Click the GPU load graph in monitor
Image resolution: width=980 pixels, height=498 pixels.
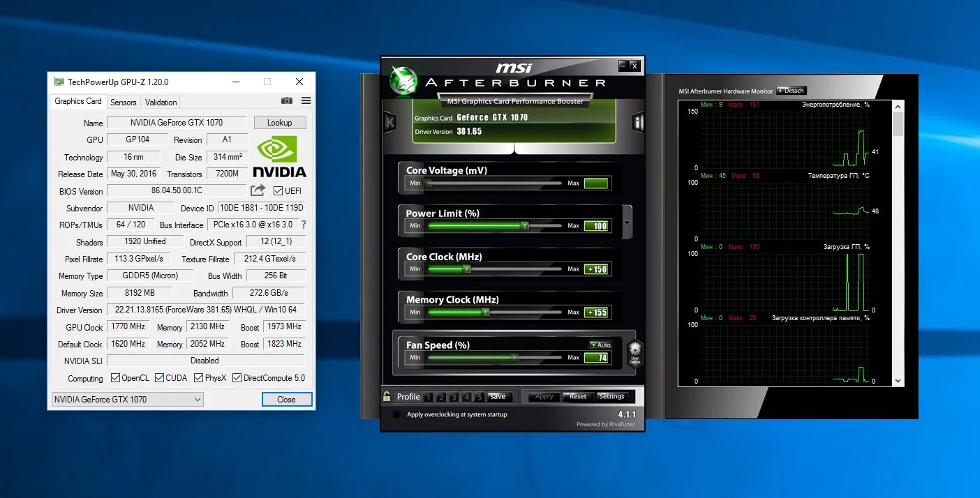(x=785, y=282)
